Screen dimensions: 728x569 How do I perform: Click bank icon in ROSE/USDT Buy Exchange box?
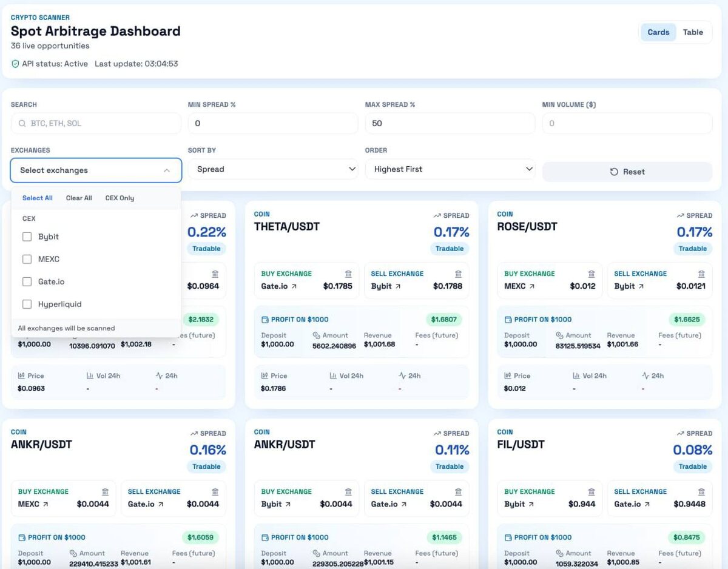coord(591,274)
